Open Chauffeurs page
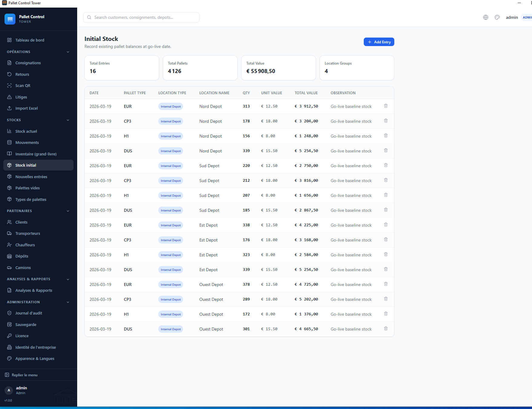The image size is (532, 409). (38, 245)
